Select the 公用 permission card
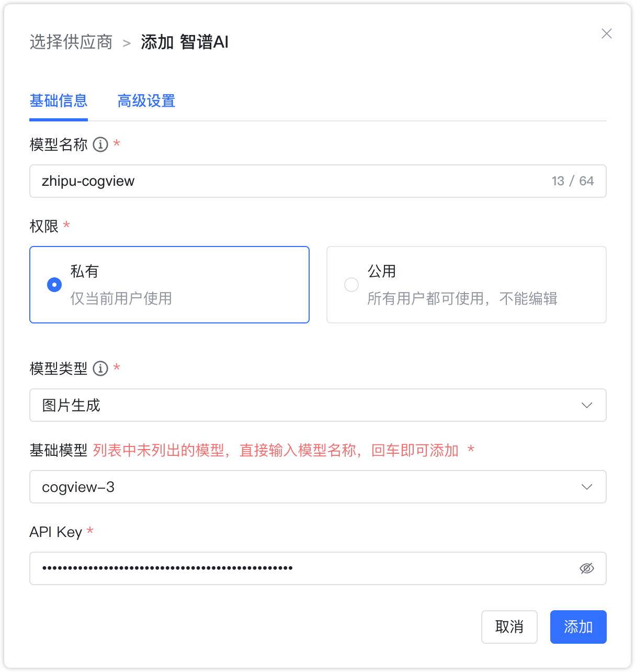This screenshot has width=635, height=672. [x=466, y=284]
